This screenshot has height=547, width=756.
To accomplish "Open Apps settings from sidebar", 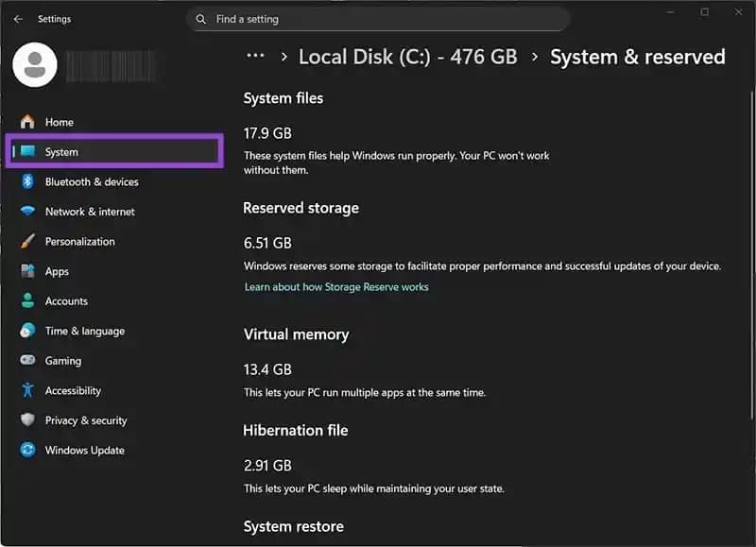I will click(57, 271).
